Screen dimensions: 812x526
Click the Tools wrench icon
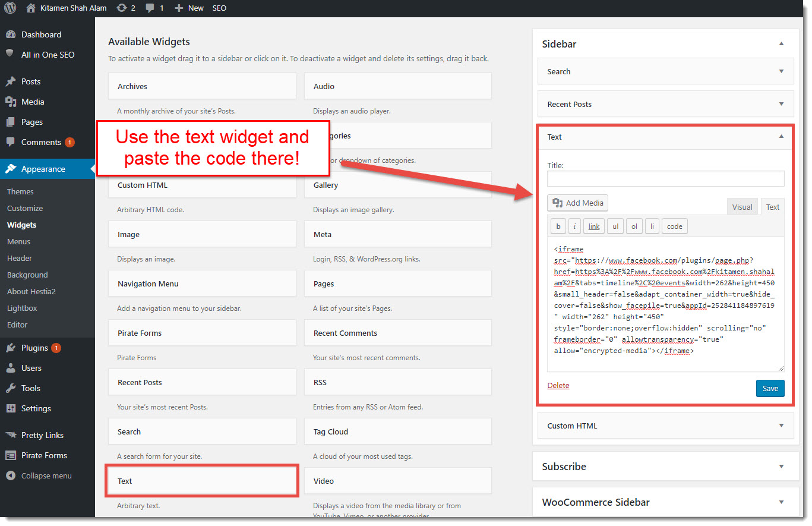pyautogui.click(x=11, y=388)
